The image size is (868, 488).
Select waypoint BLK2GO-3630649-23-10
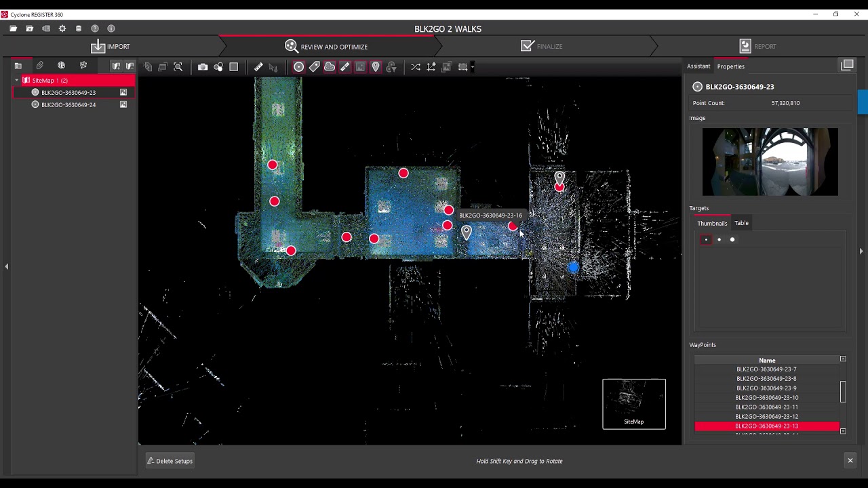coord(766,398)
